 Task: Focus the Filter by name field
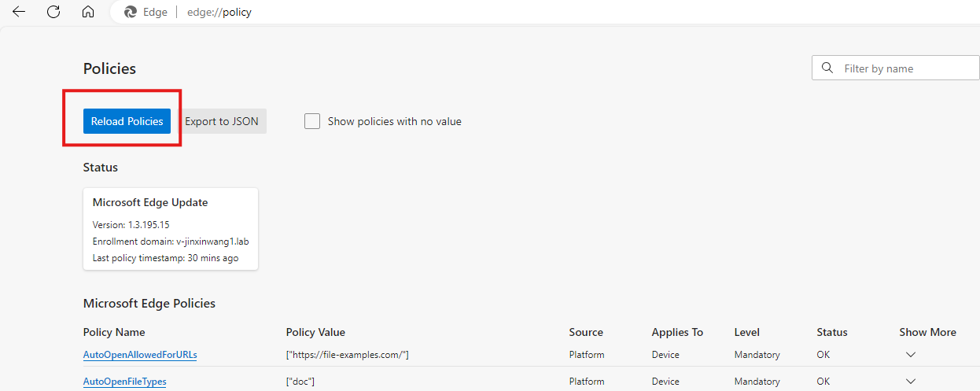pos(896,68)
